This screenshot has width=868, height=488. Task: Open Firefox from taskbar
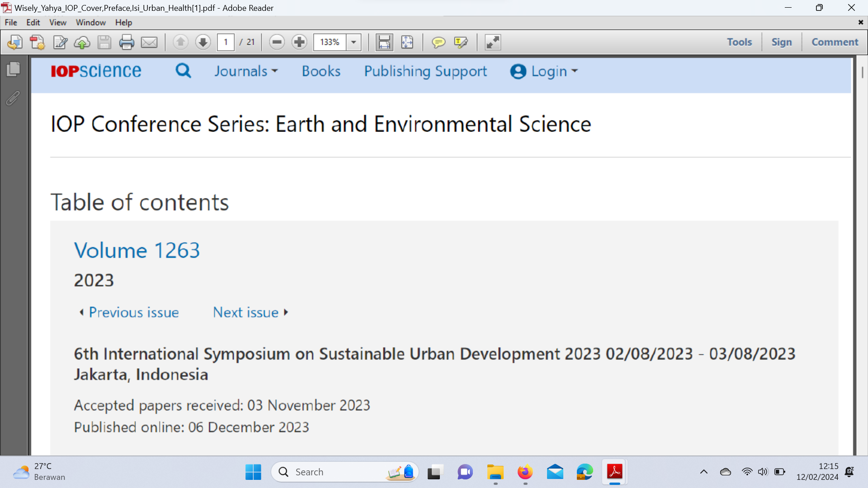525,472
